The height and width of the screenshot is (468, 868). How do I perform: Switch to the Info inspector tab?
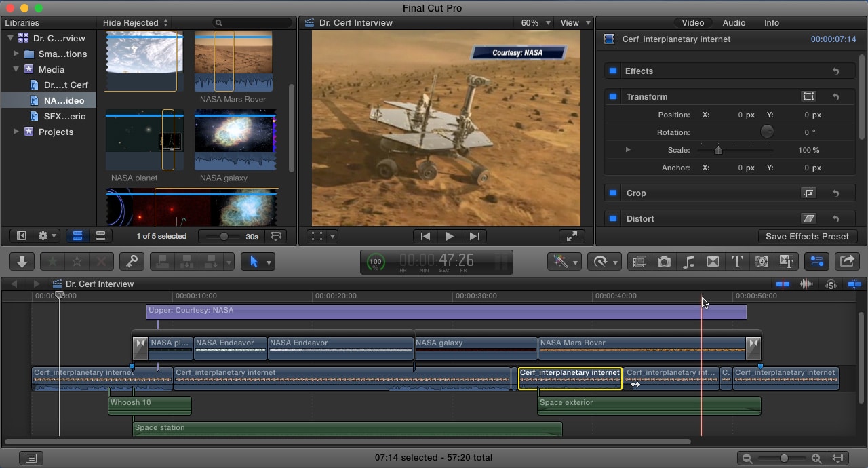(771, 22)
